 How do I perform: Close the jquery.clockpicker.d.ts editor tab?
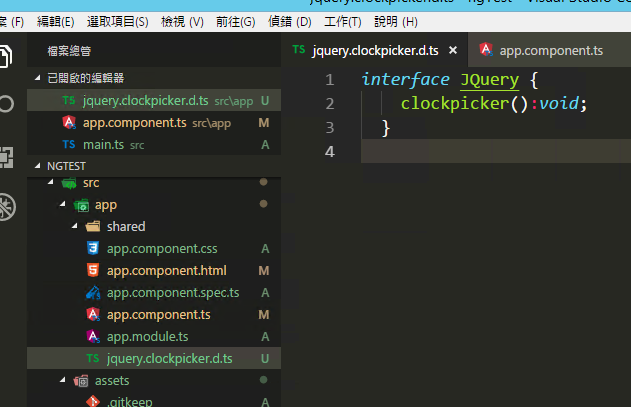[x=453, y=50]
